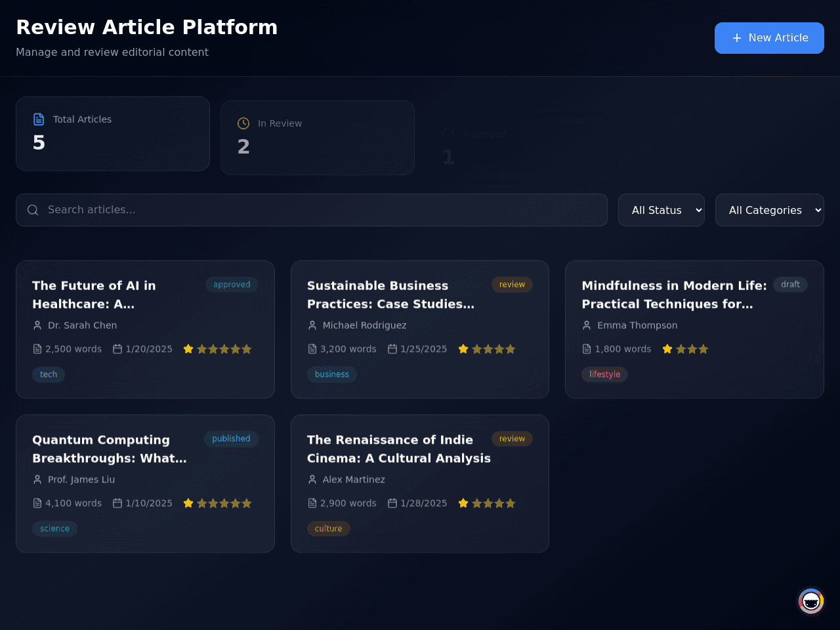The height and width of the screenshot is (630, 840).
Task: Click calendar icon next to 1/28/2025
Action: (x=392, y=503)
